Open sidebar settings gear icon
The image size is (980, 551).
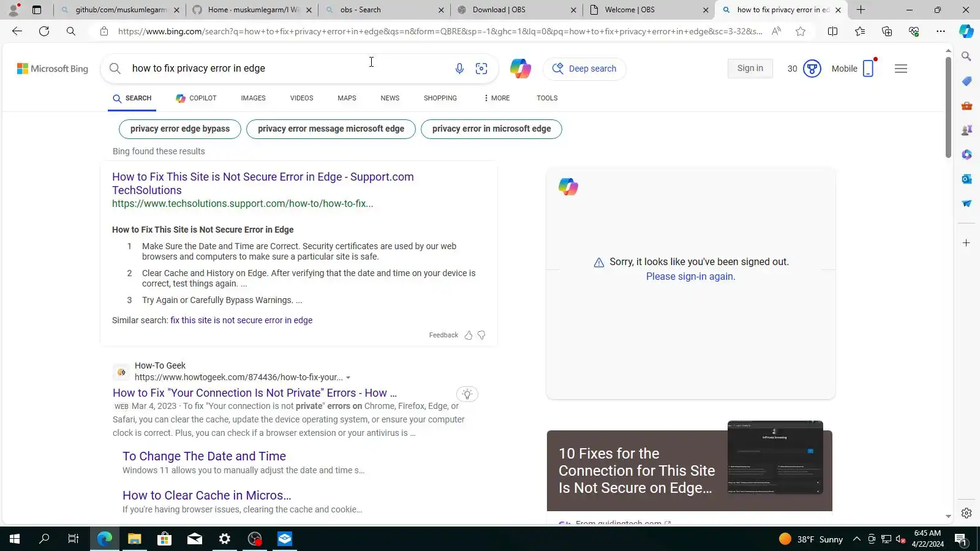pos(967,513)
